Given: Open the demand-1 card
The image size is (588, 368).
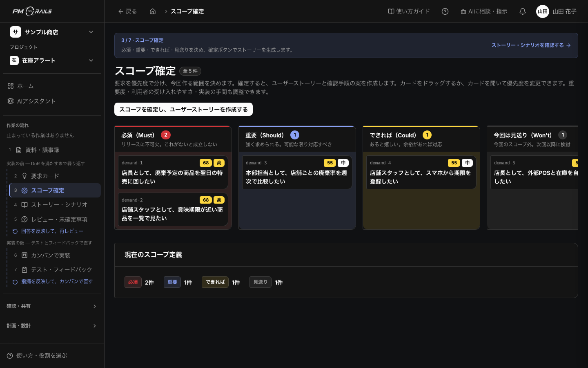Looking at the screenshot, I should click(x=173, y=172).
